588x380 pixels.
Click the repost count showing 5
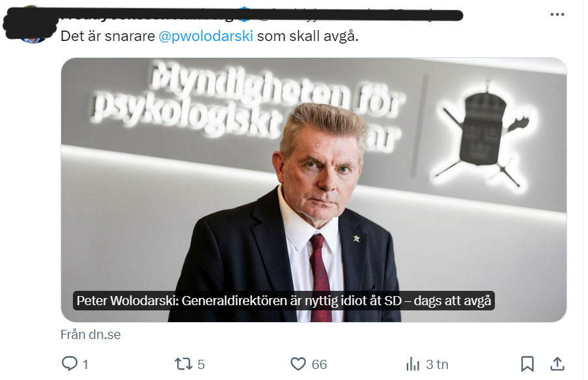pyautogui.click(x=201, y=364)
